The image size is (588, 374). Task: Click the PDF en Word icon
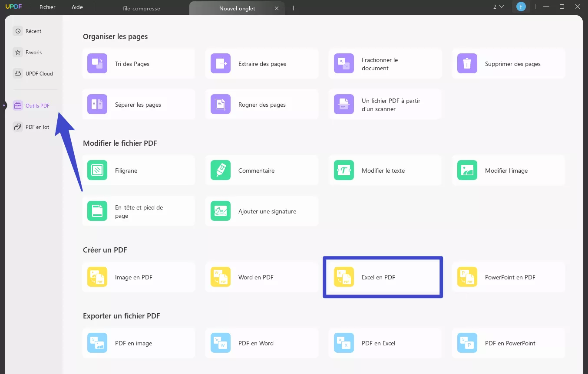(221, 343)
